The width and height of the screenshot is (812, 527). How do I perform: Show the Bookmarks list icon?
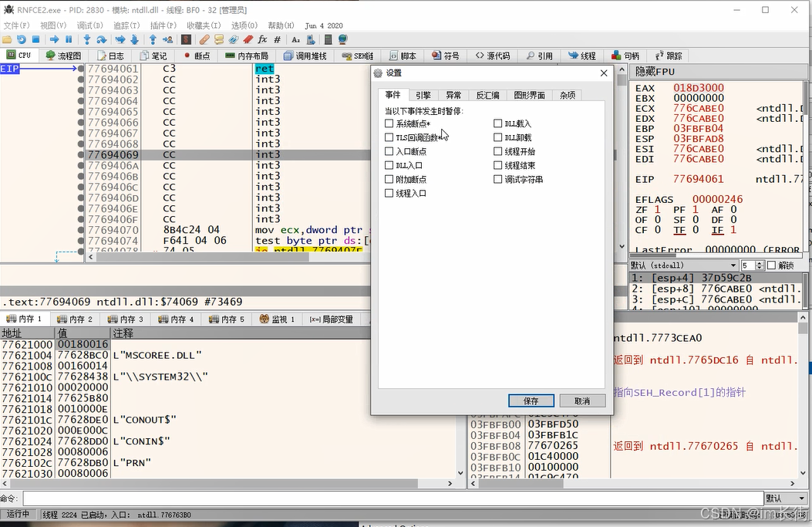click(x=248, y=39)
